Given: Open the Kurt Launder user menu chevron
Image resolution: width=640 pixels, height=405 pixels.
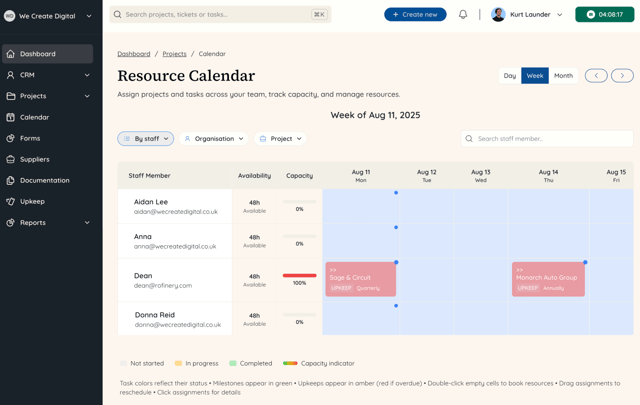Looking at the screenshot, I should click(560, 15).
